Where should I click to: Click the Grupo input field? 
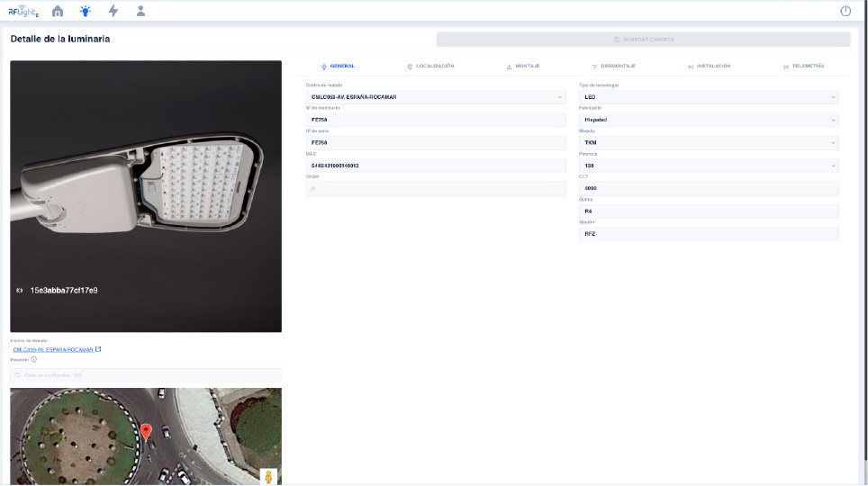click(436, 189)
